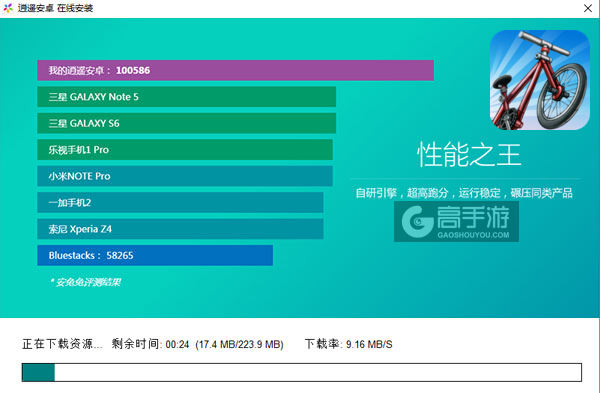Screen dimensions: 600x393
Task: Click the download progress bar
Action: pos(302,372)
